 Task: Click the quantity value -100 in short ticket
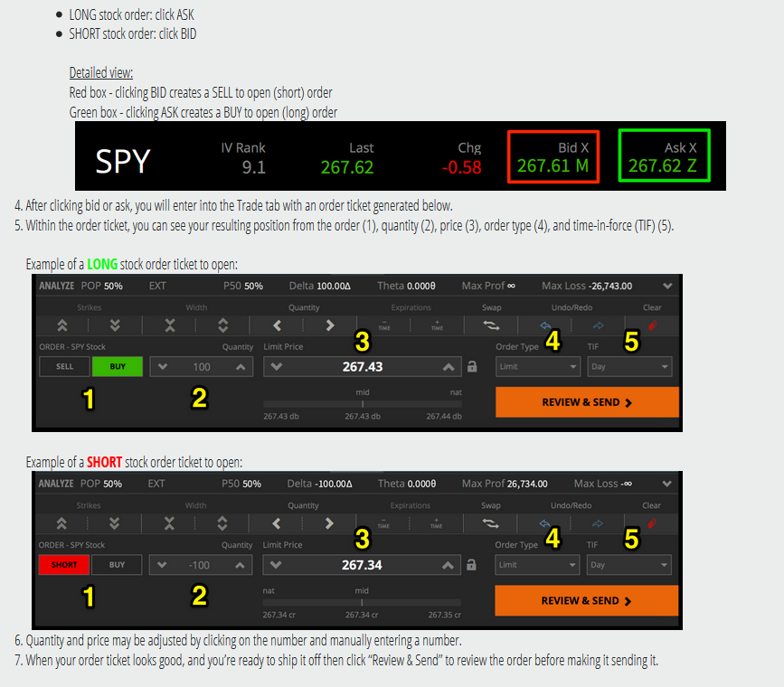pos(199,565)
